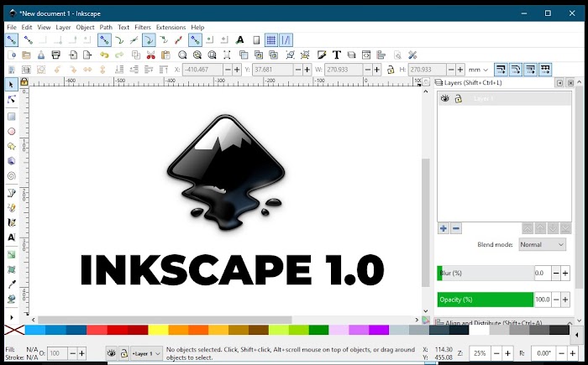This screenshot has height=365, width=588.
Task: Select the Selector arrow tool
Action: [11, 85]
